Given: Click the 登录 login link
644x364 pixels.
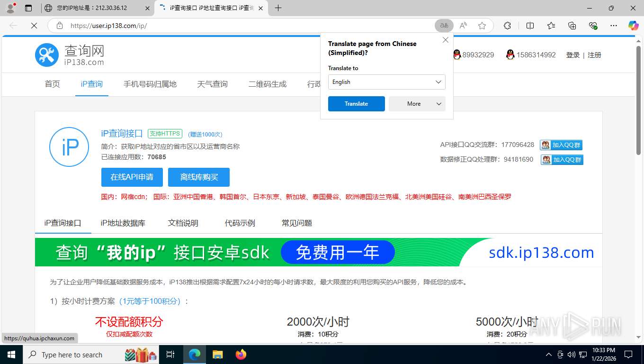Looking at the screenshot, I should click(x=573, y=55).
